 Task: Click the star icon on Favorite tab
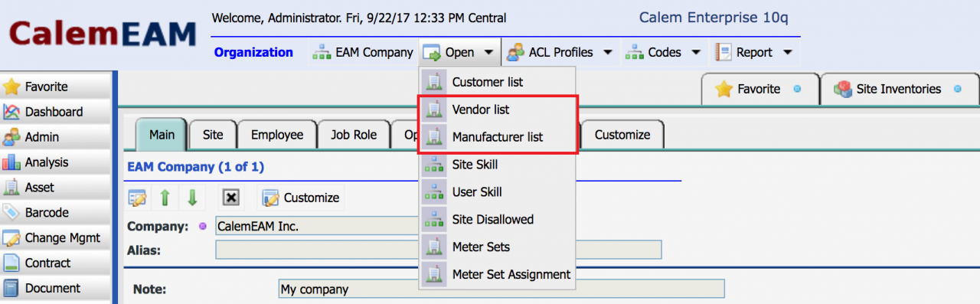pyautogui.click(x=724, y=89)
